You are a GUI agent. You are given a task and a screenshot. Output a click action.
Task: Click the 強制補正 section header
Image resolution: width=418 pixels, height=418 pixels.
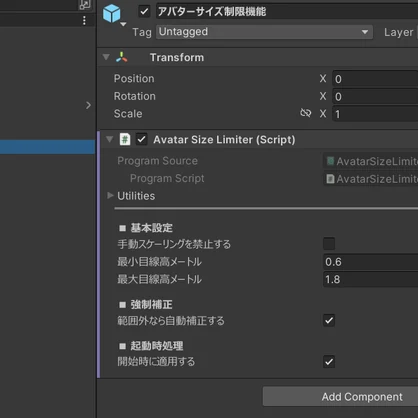pyautogui.click(x=146, y=304)
